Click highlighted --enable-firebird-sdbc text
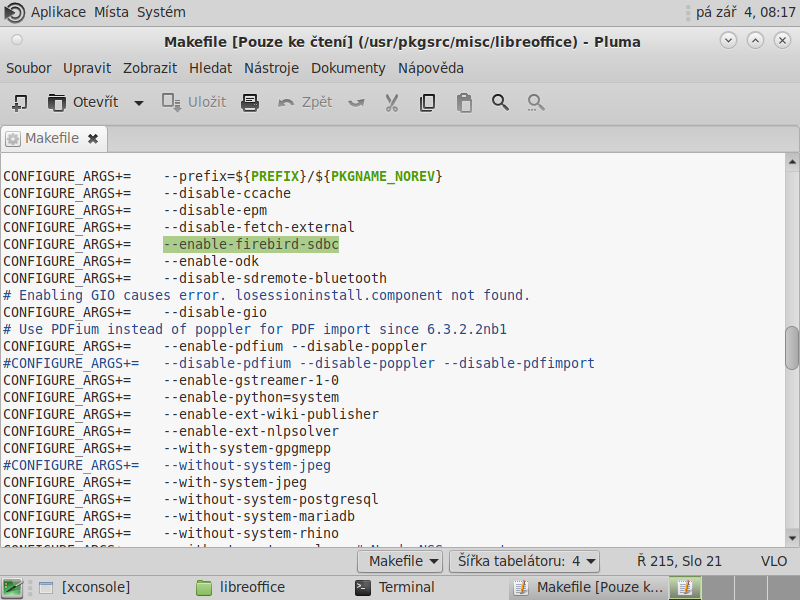This screenshot has height=600, width=800. (251, 244)
